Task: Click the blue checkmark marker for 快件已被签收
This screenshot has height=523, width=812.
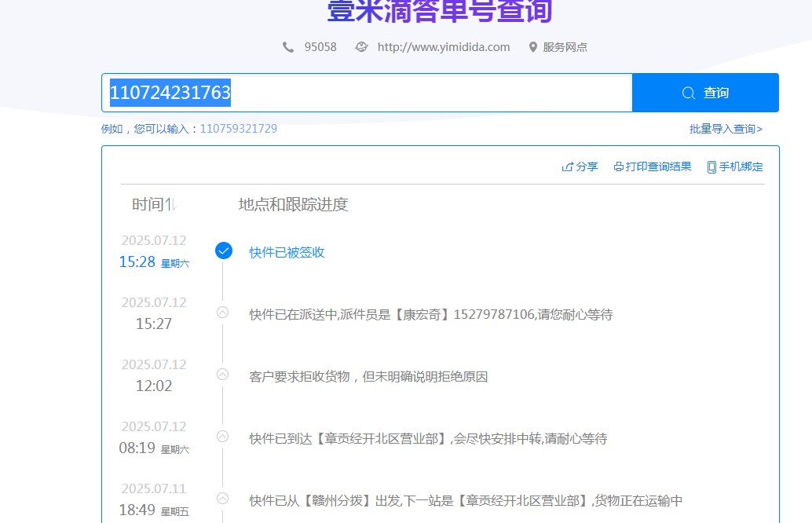Action: 224,251
